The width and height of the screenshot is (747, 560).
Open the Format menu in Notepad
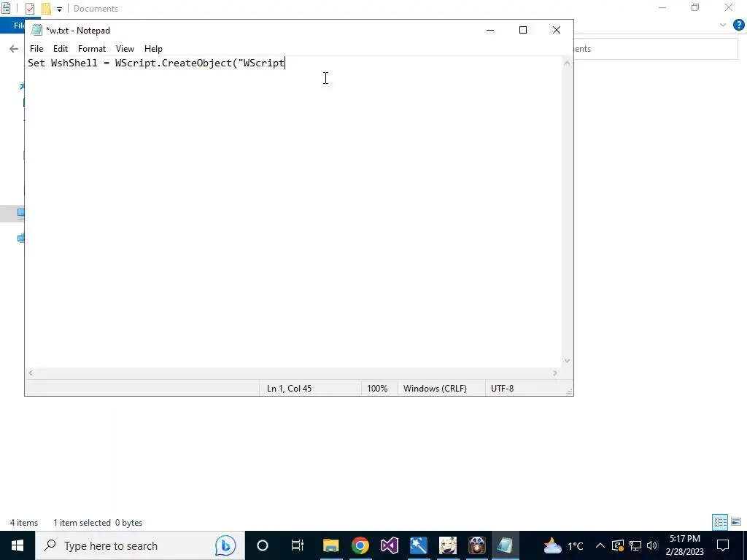92,49
